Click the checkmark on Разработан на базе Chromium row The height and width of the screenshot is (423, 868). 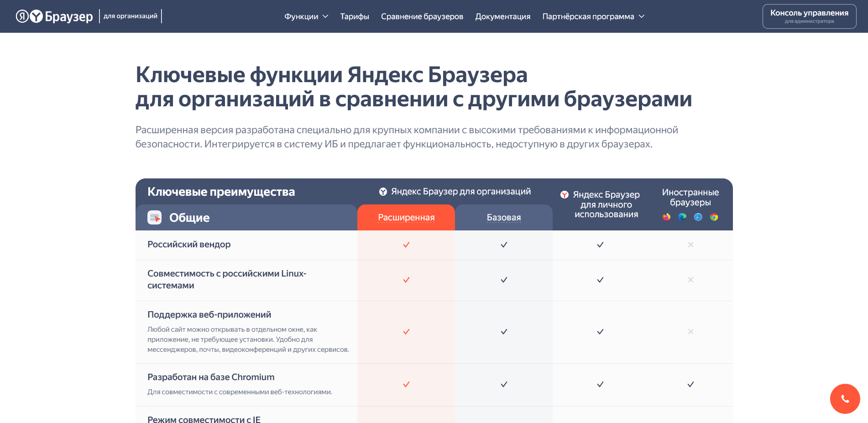coord(406,385)
